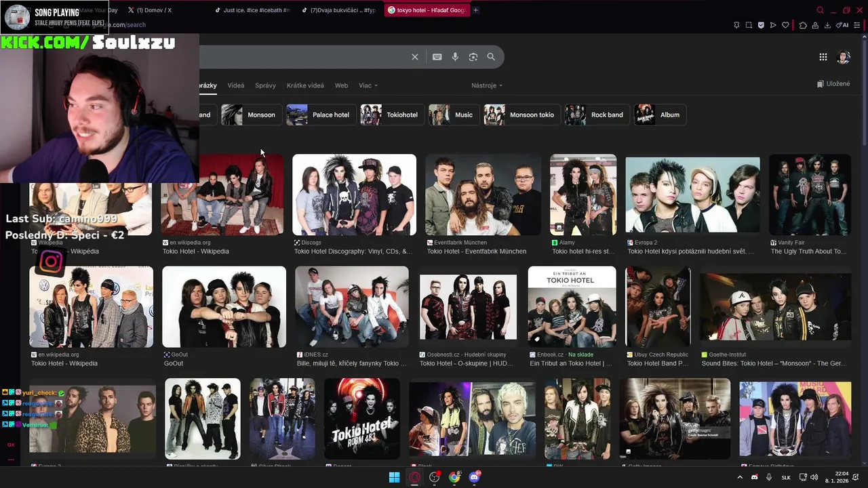Open the on-screen keyboard input tool
This screenshot has width=868, height=488.
[x=437, y=57]
